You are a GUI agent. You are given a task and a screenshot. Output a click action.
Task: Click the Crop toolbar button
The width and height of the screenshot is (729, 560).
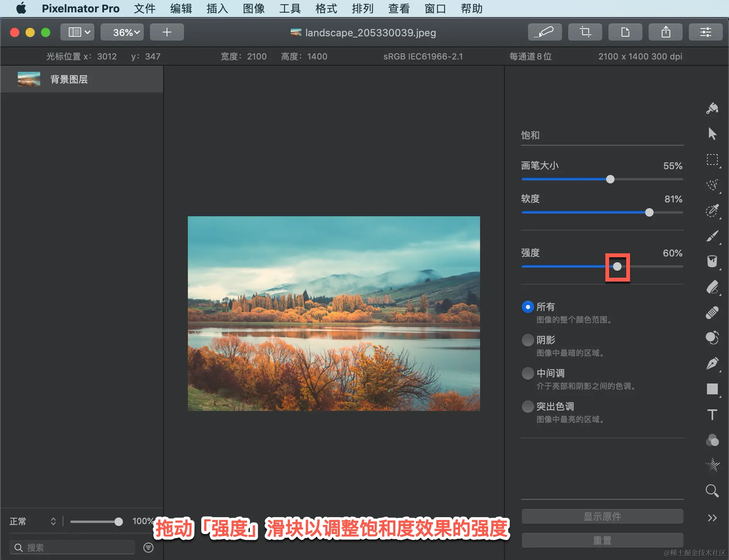coord(585,32)
